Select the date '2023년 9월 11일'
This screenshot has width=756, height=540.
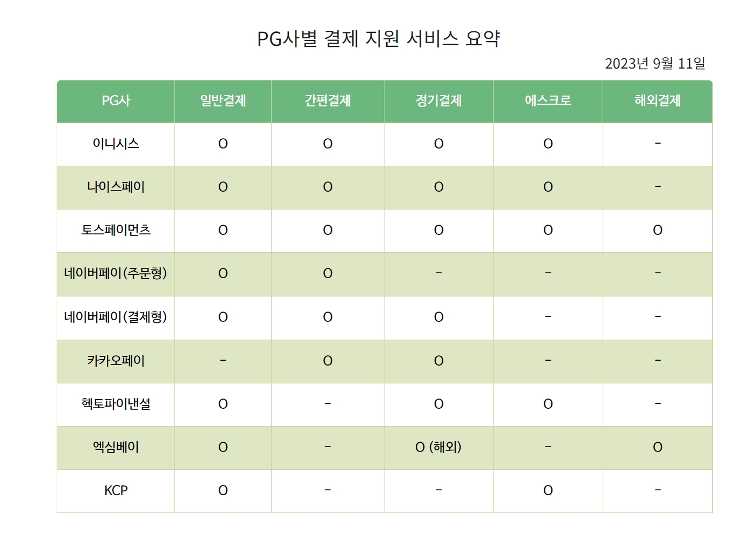tap(655, 64)
